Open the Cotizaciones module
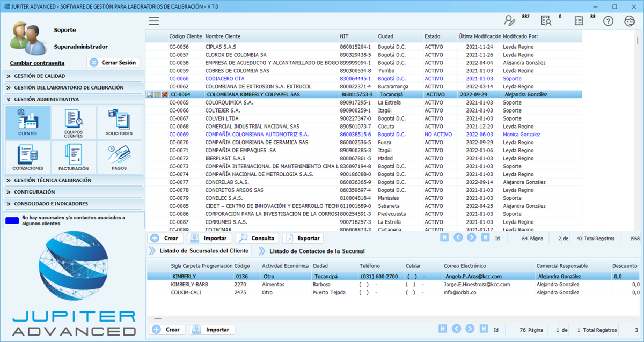Screen dimensions: 644x342 coord(27,157)
